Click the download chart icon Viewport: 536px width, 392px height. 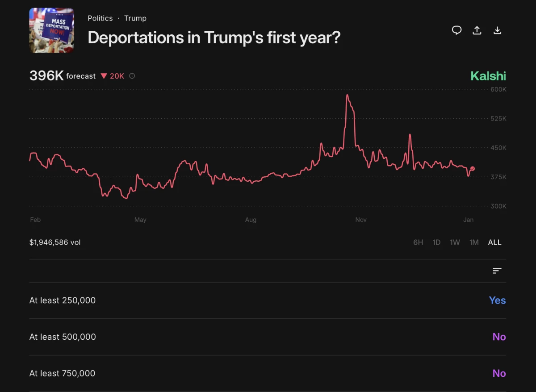pos(497,30)
